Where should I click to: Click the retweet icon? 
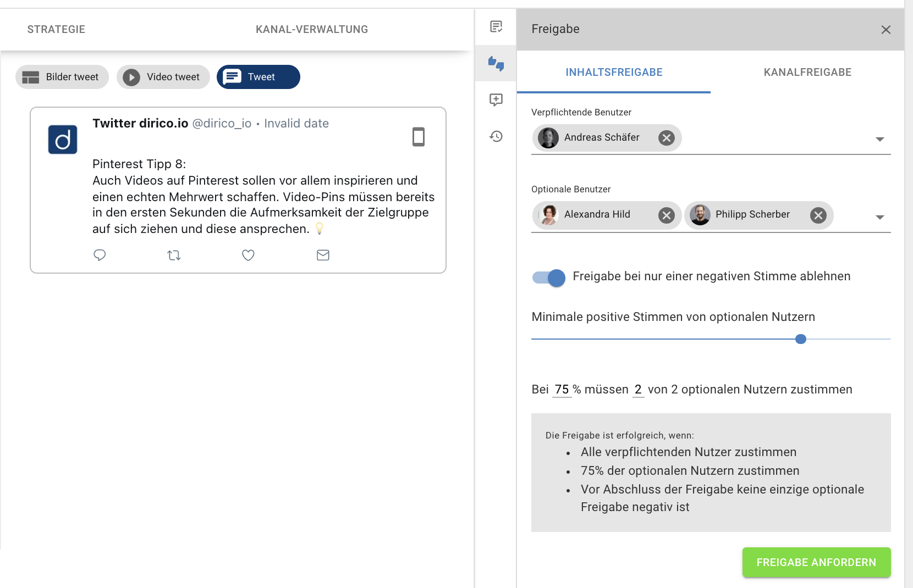(174, 255)
